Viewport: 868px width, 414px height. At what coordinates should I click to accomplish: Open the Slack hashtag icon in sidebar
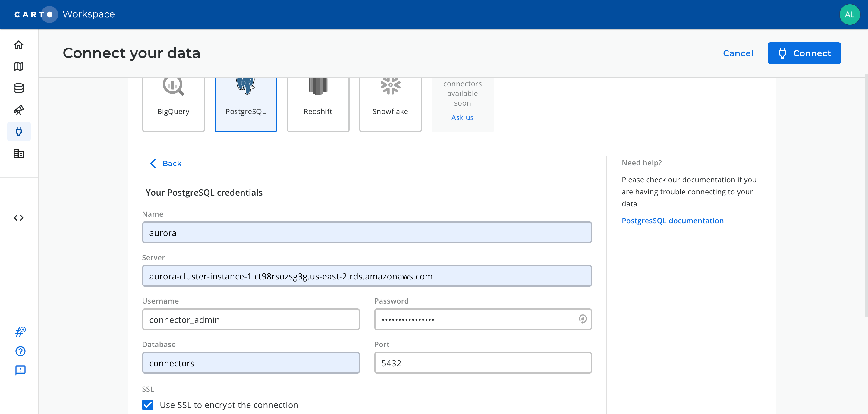click(20, 332)
